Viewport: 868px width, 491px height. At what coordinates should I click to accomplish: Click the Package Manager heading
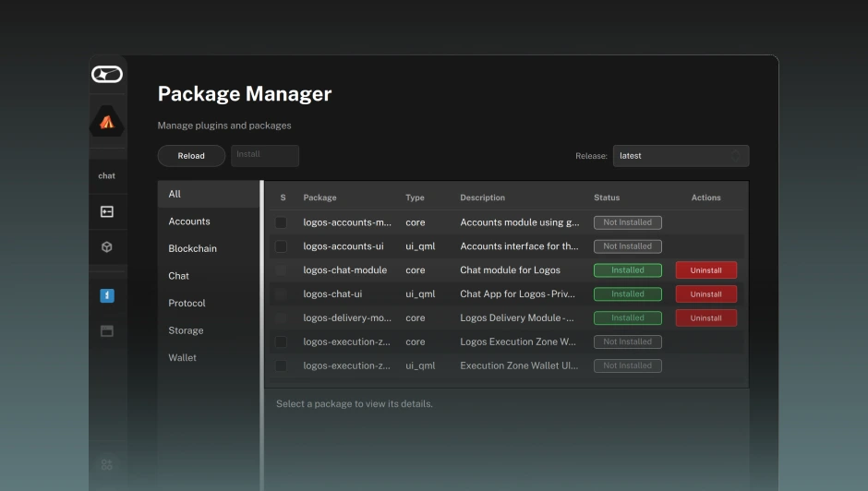pyautogui.click(x=245, y=94)
